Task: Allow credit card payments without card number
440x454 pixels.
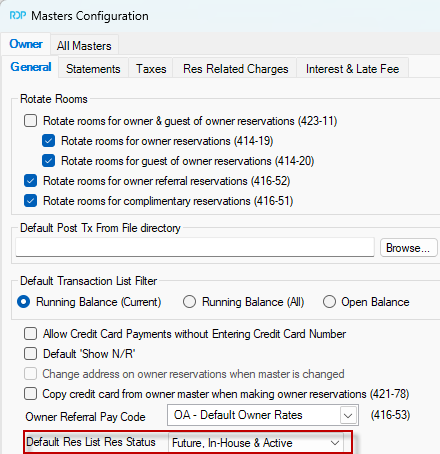Action: pos(30,334)
